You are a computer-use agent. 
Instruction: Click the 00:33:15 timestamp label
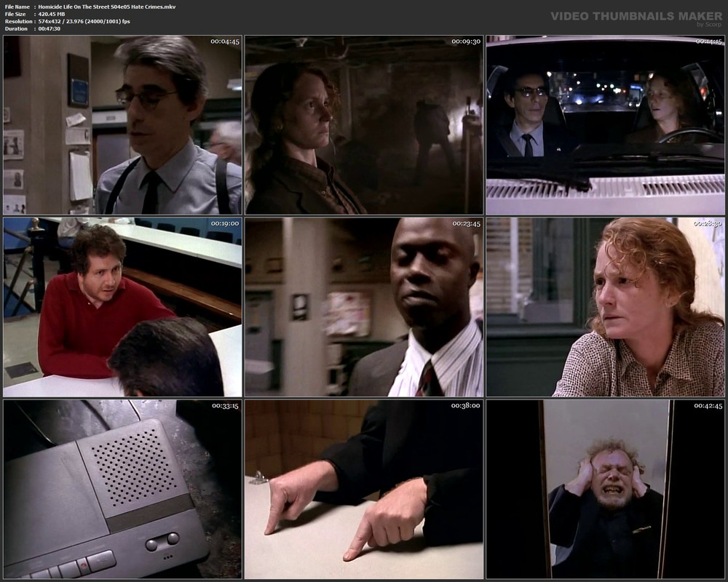click(x=225, y=406)
